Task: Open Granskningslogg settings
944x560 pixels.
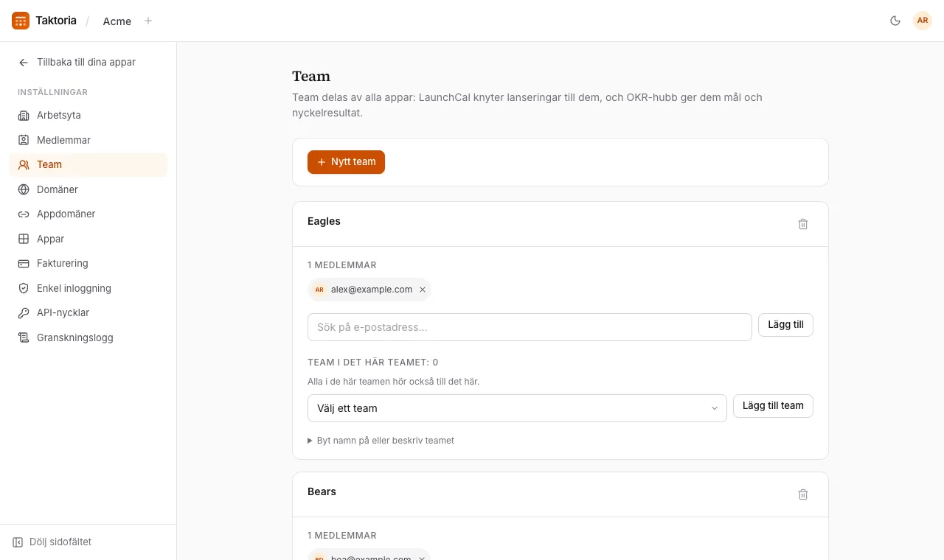Action: pyautogui.click(x=88, y=337)
